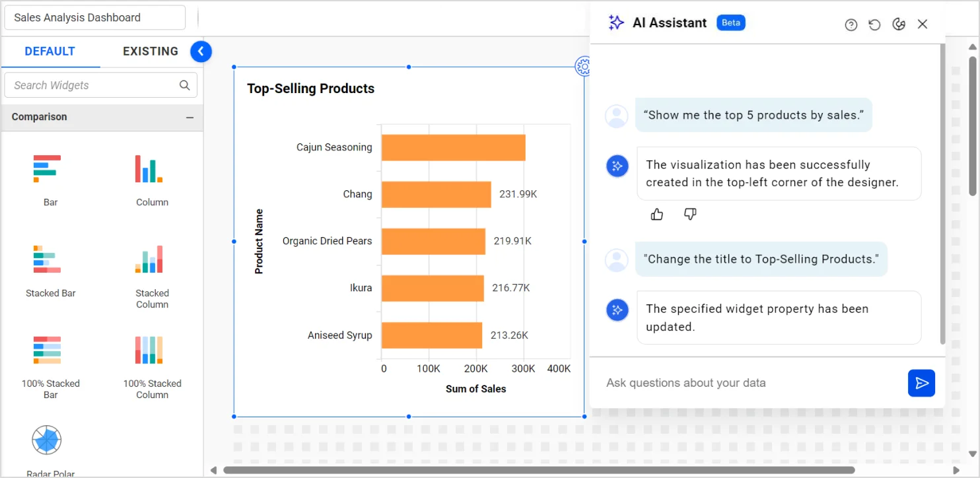980x478 pixels.
Task: Open widget settings gear icon
Action: coord(582,66)
